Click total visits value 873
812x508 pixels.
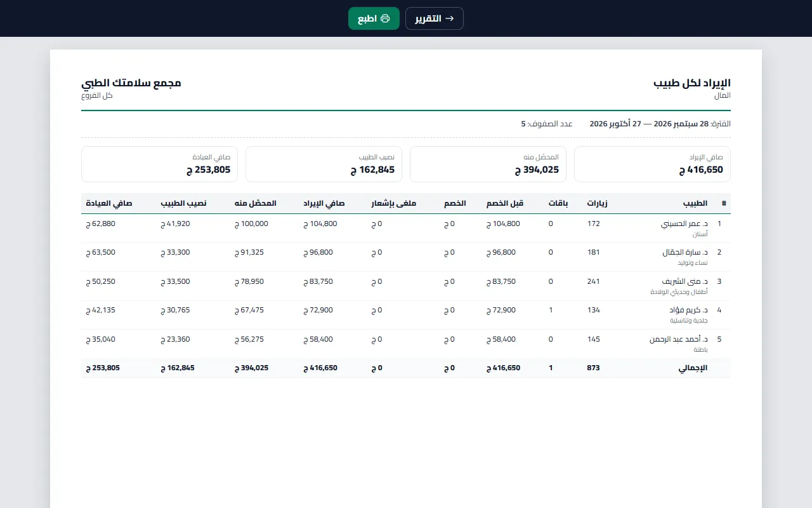point(593,368)
